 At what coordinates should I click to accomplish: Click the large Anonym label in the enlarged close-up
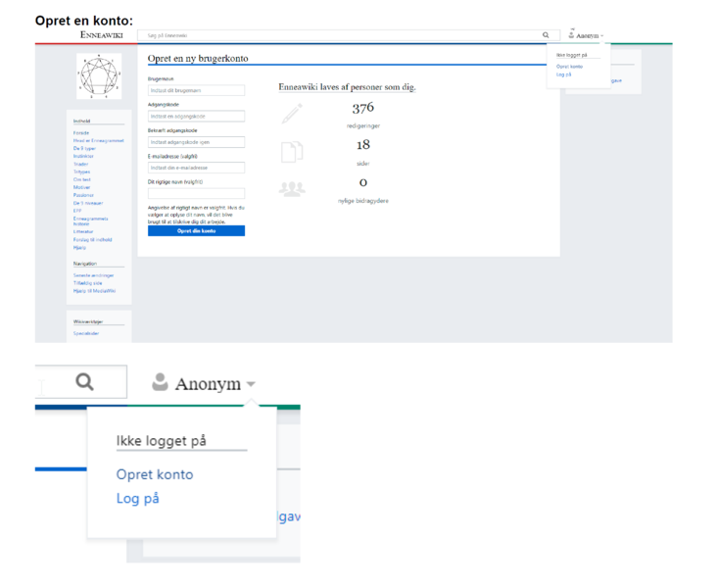208,384
